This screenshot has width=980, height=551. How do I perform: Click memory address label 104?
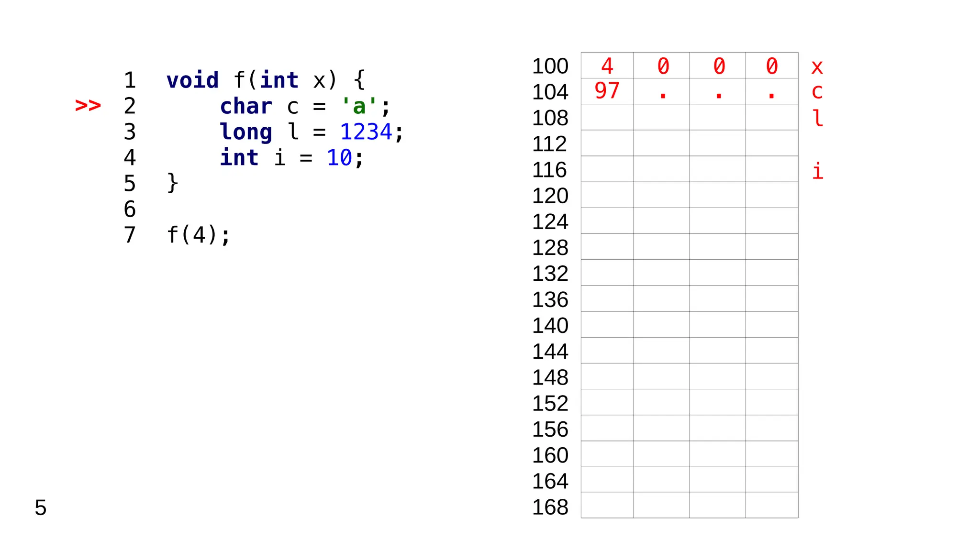pos(550,92)
